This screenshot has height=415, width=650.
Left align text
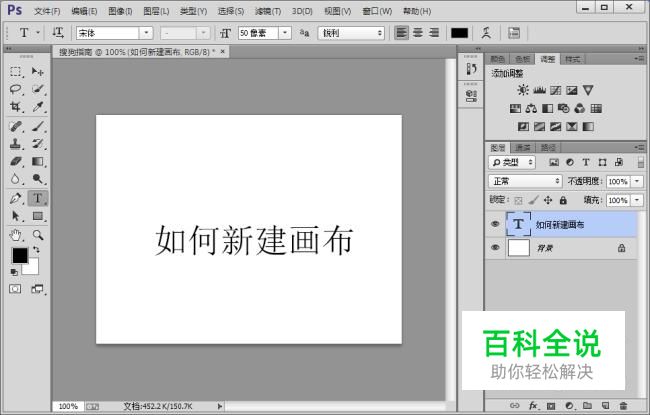(401, 33)
